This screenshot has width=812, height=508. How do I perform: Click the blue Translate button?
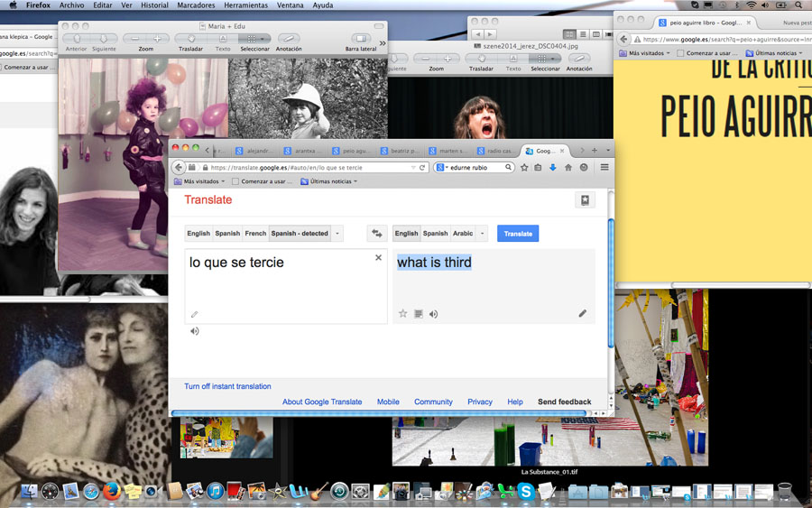tap(518, 234)
